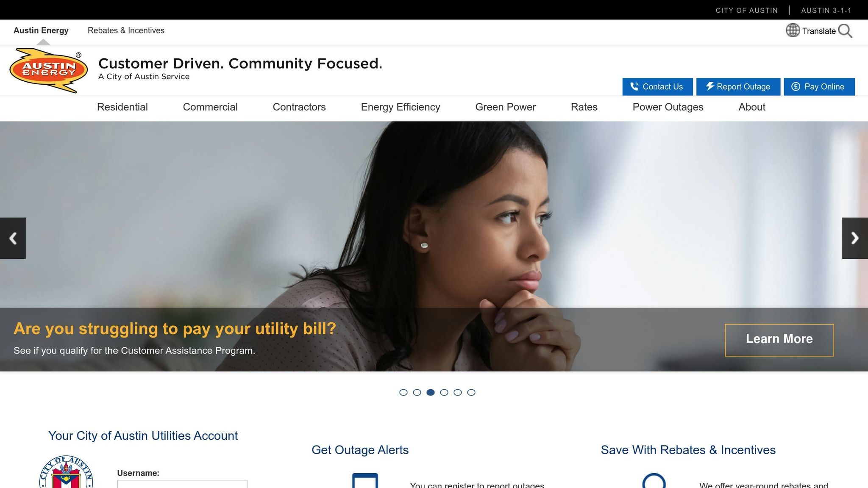This screenshot has height=488, width=868.
Task: Switch to the Rebates & Incentives tab
Action: 126,30
